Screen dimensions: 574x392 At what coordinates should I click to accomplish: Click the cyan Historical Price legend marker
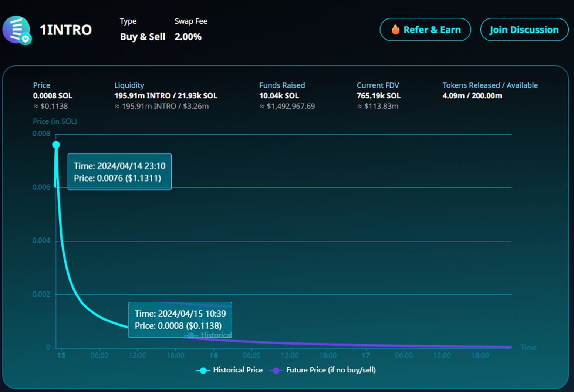coord(203,370)
